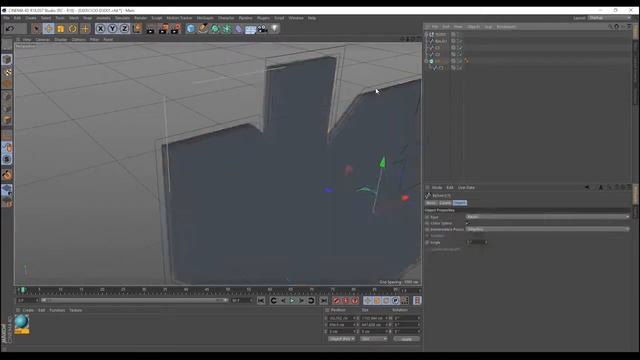Click the Cube primitive icon

click(191, 29)
